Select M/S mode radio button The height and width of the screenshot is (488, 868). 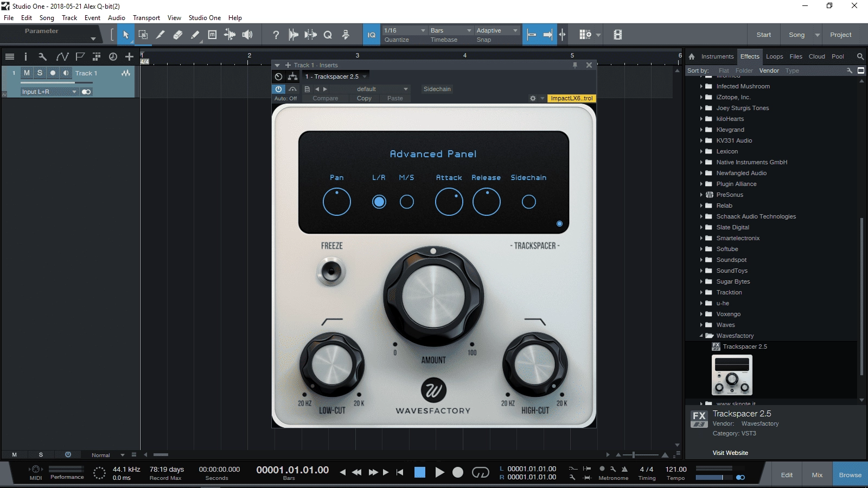click(407, 202)
